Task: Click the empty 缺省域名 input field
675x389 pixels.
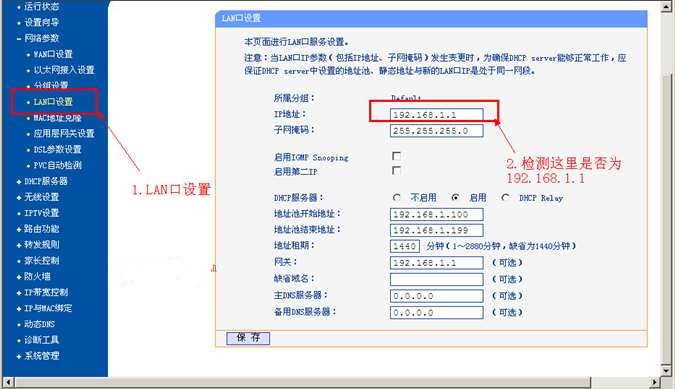Action: [x=437, y=279]
